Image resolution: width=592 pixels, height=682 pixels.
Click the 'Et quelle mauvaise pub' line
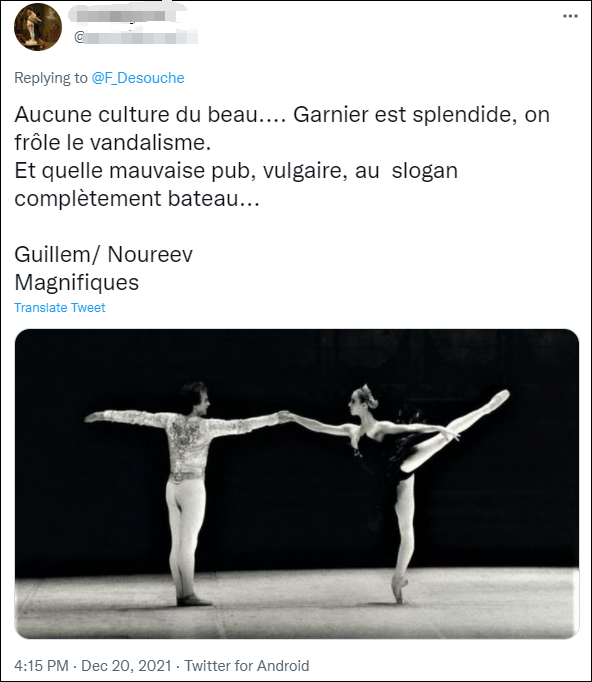pos(236,170)
